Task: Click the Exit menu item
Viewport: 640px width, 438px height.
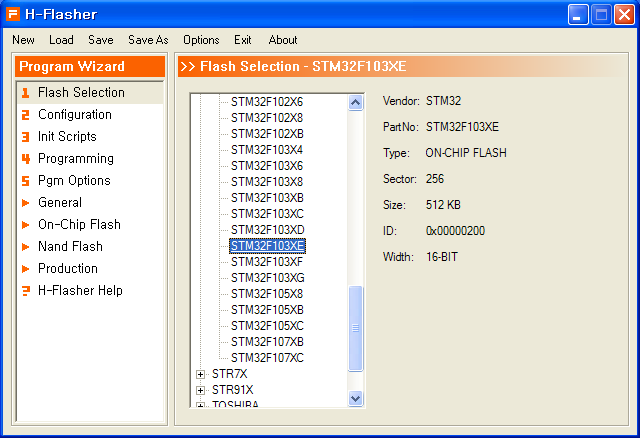Action: (242, 40)
